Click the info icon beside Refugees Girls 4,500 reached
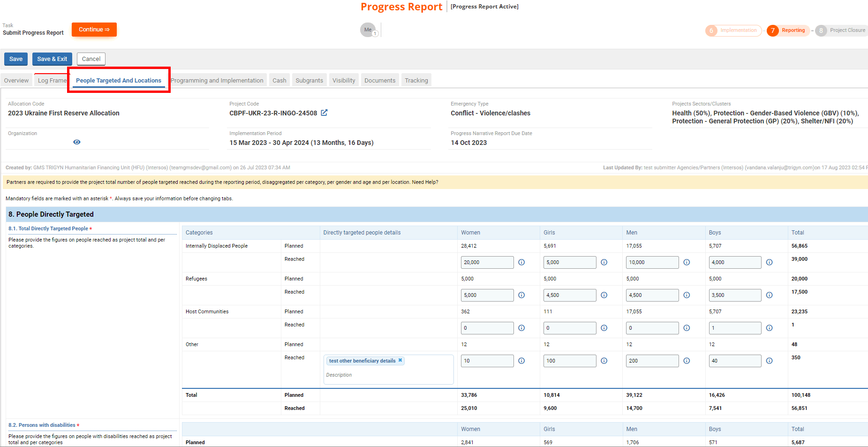 [604, 295]
